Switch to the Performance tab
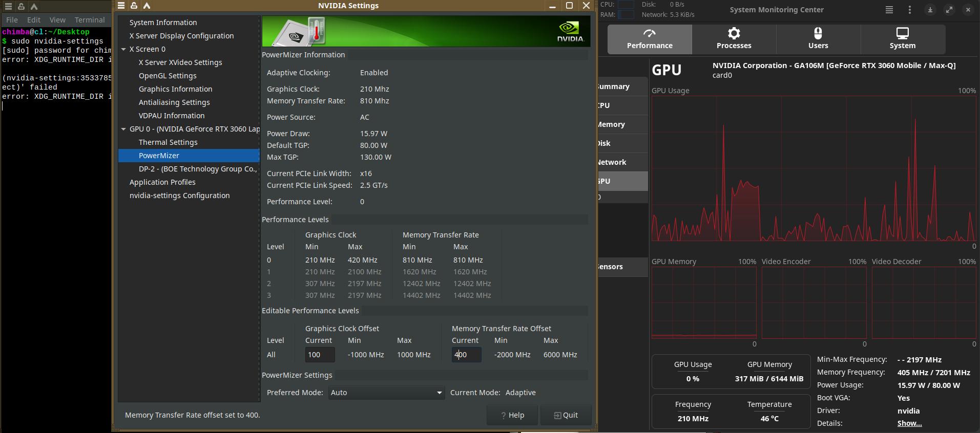This screenshot has height=433, width=980. pyautogui.click(x=650, y=39)
